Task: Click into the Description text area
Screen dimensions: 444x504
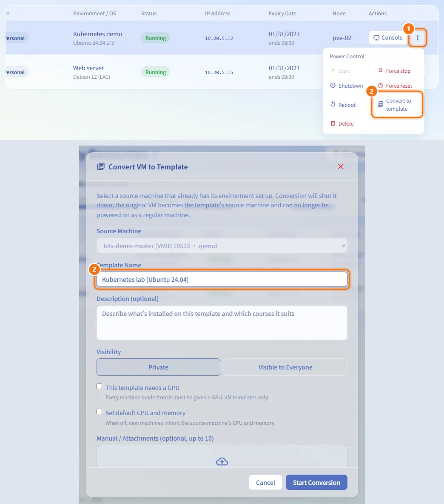Action: pyautogui.click(x=222, y=323)
